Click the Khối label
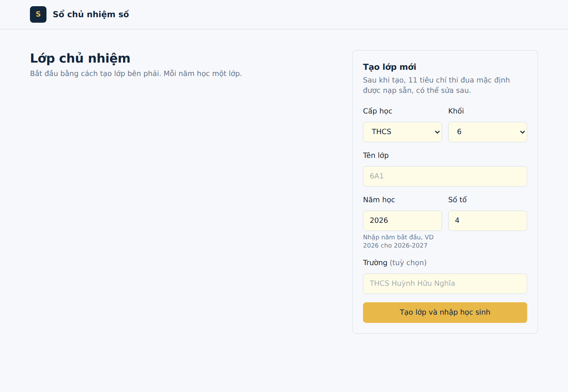Screen dimensions: 568x392 [x=456, y=111]
